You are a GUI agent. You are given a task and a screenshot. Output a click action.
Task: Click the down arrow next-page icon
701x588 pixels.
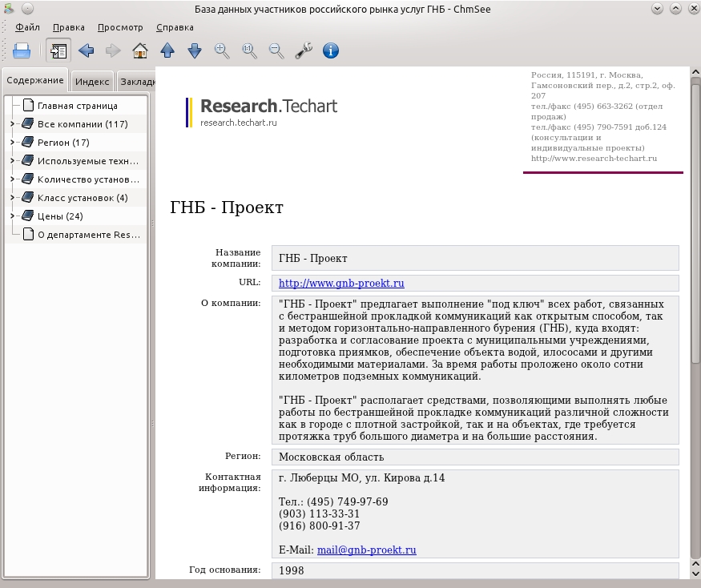click(195, 50)
